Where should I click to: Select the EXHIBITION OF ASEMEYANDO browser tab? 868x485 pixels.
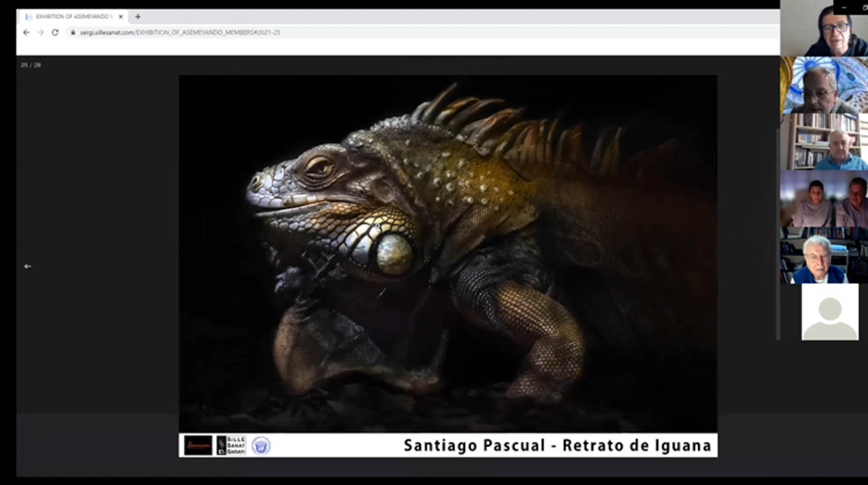pyautogui.click(x=72, y=16)
